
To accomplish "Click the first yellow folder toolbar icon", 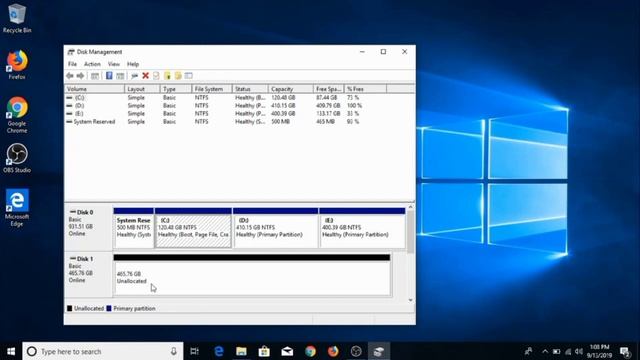I will tap(167, 76).
